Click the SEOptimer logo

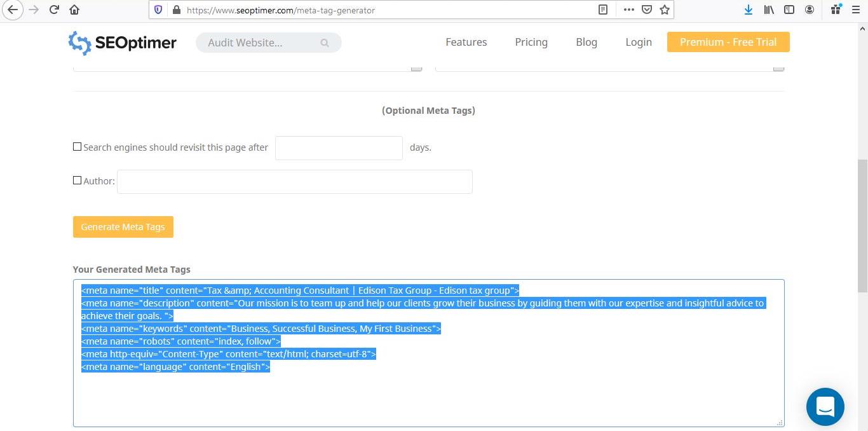(x=123, y=43)
